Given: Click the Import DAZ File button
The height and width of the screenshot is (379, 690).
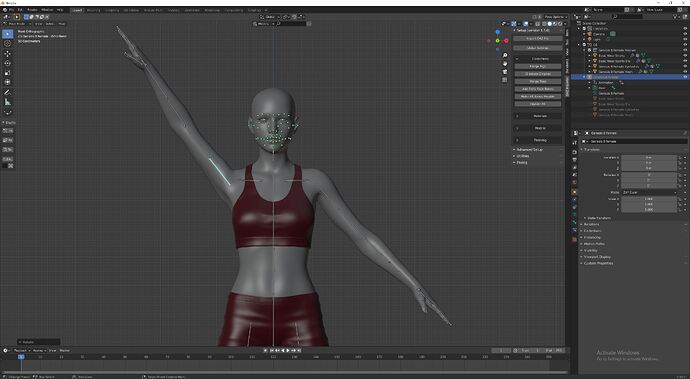Looking at the screenshot, I should tap(538, 39).
